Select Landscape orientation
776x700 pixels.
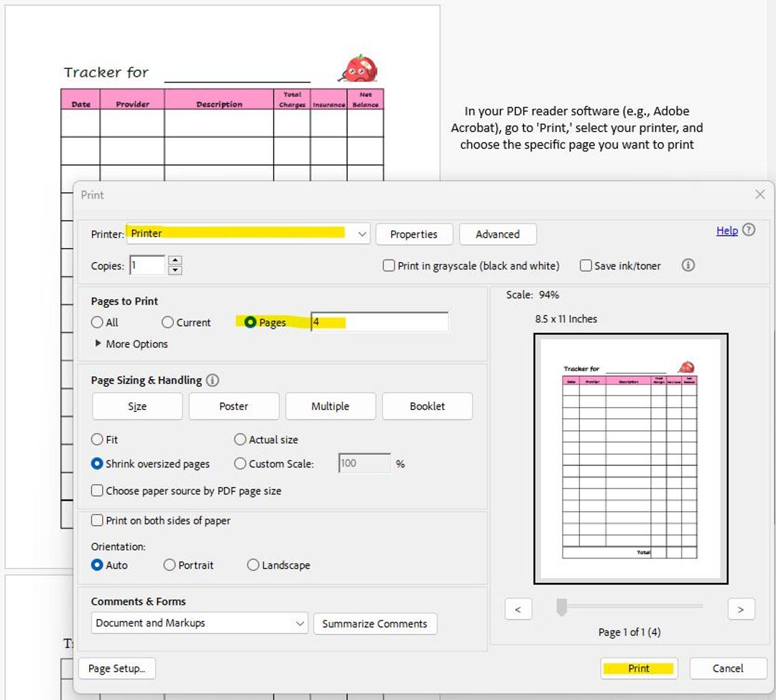tap(253, 565)
